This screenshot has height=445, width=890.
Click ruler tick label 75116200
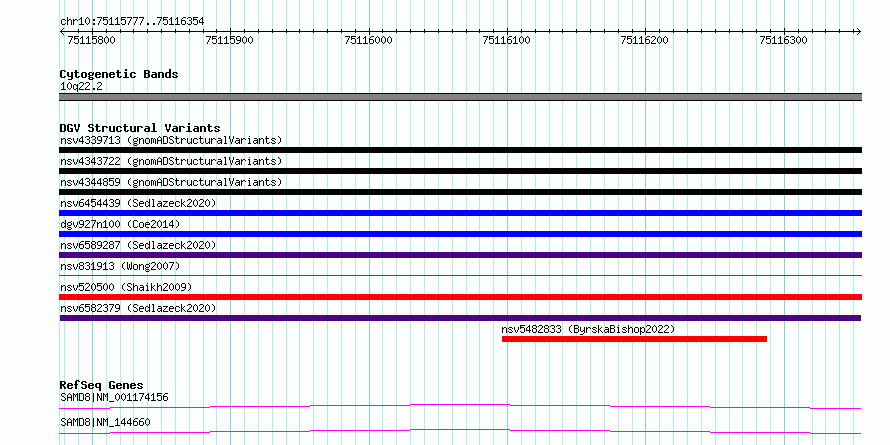click(645, 40)
